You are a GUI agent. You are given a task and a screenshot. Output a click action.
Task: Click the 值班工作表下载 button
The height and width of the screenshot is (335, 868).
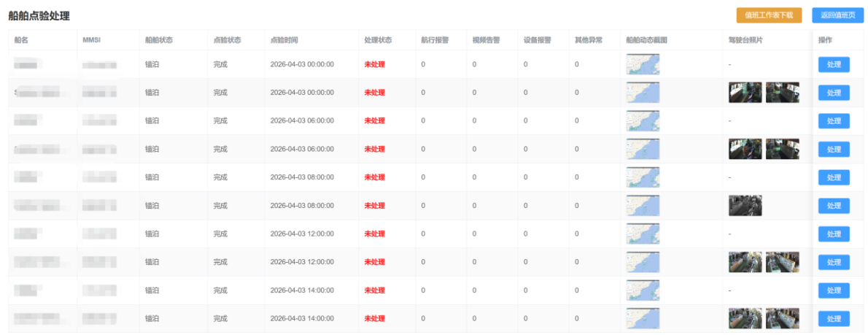(x=769, y=15)
